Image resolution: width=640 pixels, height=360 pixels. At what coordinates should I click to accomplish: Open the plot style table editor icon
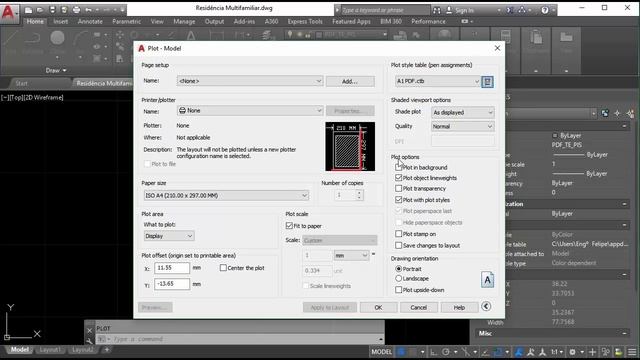click(487, 82)
